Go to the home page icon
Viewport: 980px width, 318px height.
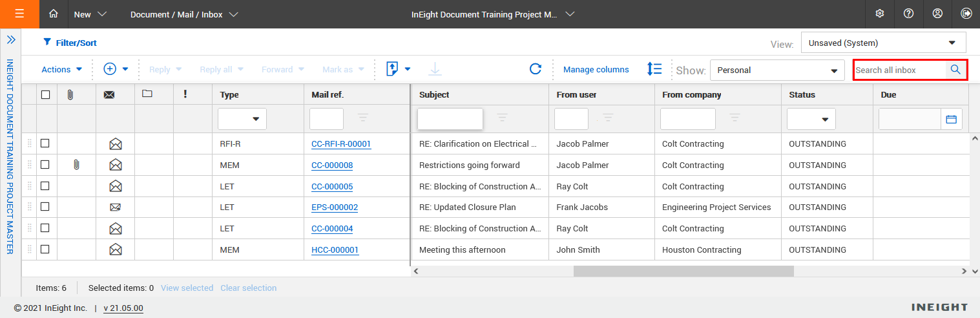point(54,14)
